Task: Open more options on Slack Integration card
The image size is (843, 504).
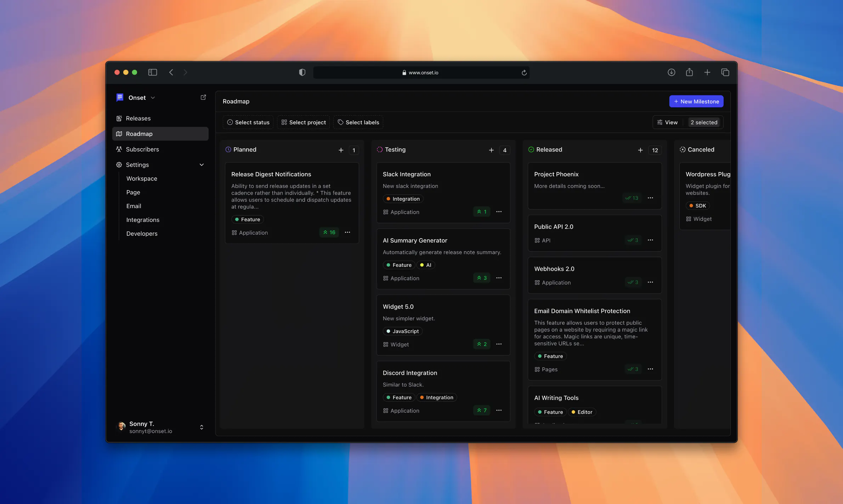Action: tap(499, 212)
